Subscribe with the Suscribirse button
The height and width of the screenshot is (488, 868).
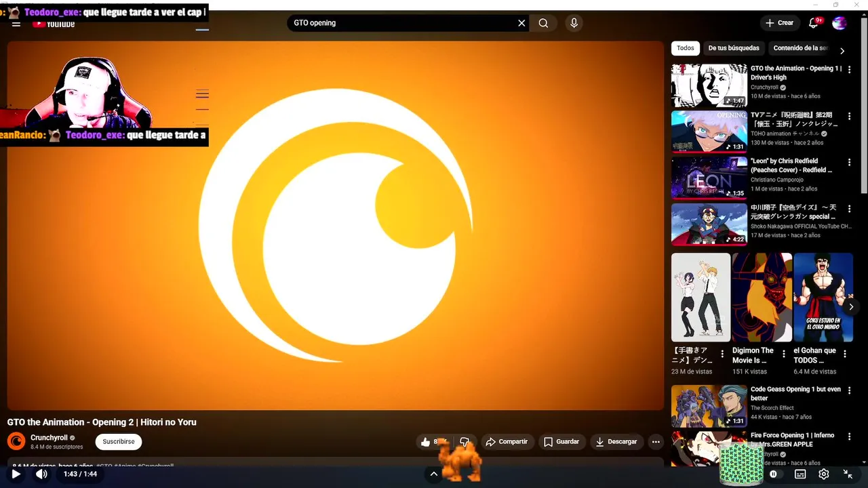pos(119,442)
